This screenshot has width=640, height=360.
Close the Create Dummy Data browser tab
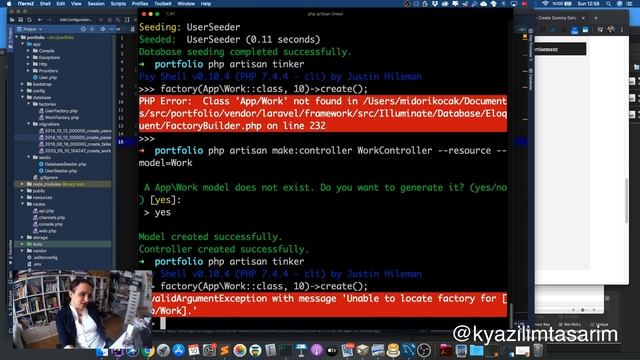(583, 18)
